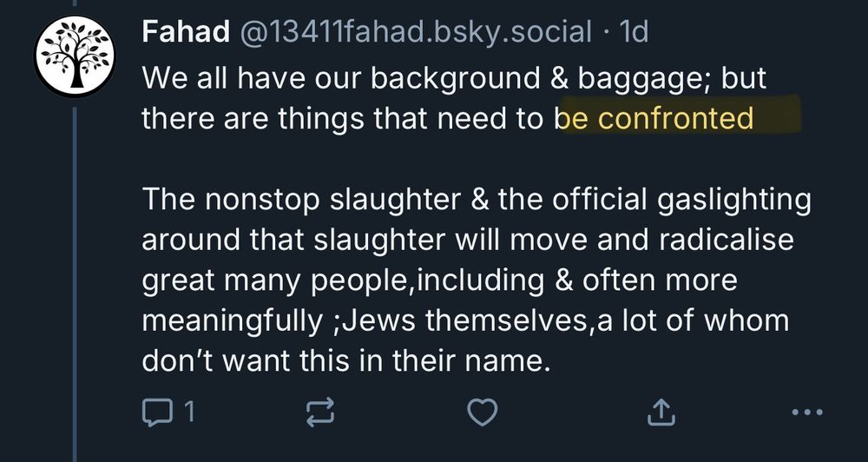
Task: Open the @13411fahad.bsky.social handle link
Action: point(408,33)
